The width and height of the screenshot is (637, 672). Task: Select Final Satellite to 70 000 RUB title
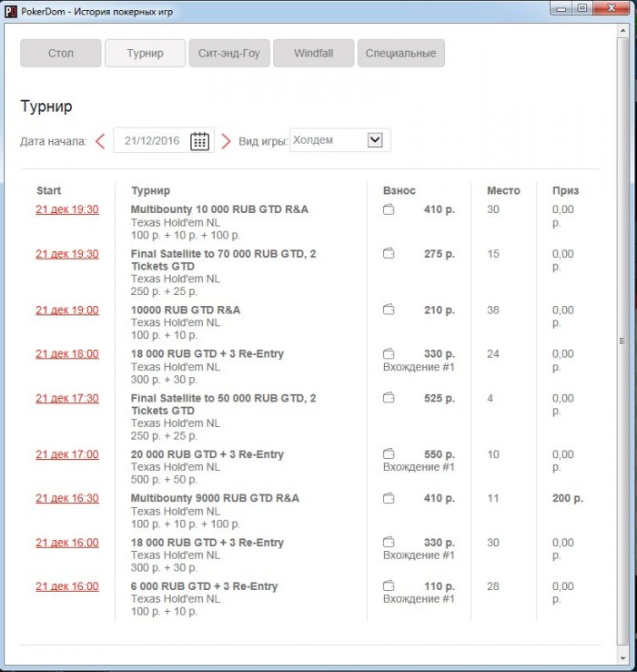coord(223,260)
